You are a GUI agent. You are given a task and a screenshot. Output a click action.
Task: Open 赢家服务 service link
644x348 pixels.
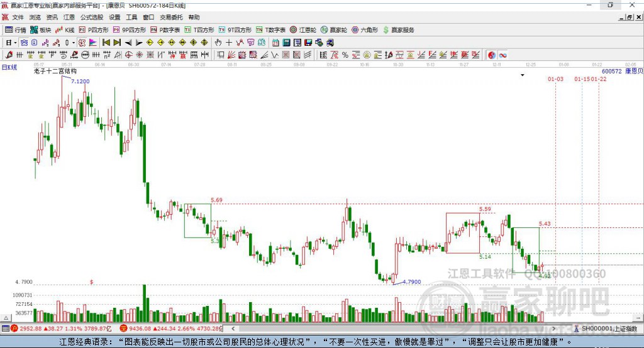398,30
